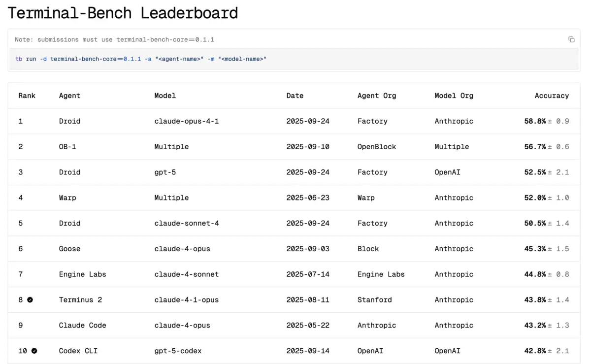The height and width of the screenshot is (364, 591).
Task: Click the date 2025-06-23
Action: pyautogui.click(x=308, y=198)
